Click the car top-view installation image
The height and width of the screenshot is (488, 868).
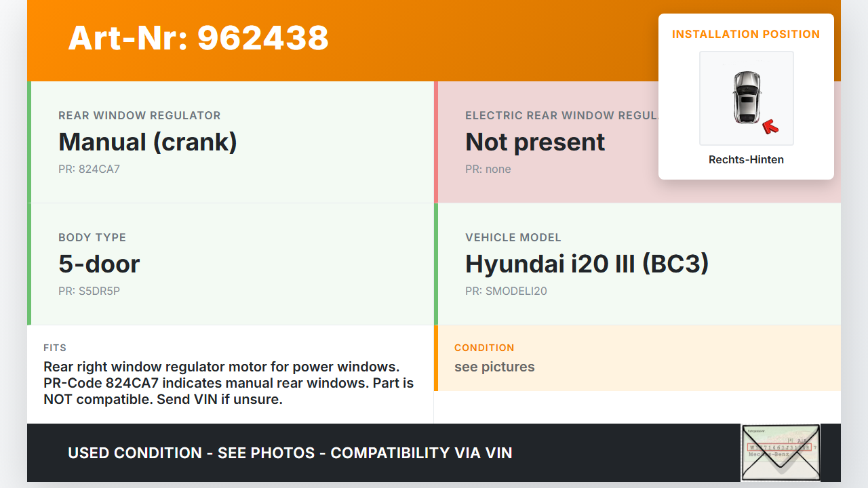[x=746, y=98]
